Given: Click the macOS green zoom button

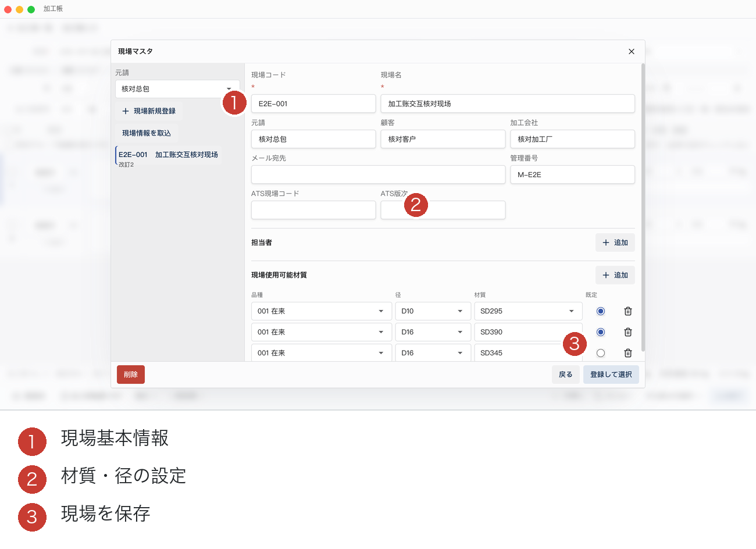Looking at the screenshot, I should click(x=31, y=9).
